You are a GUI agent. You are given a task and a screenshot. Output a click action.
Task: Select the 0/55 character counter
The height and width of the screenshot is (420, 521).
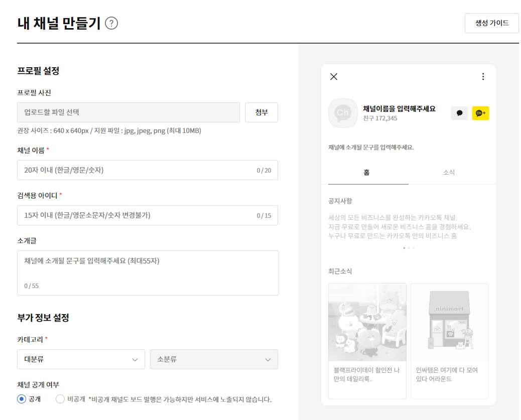tap(31, 286)
